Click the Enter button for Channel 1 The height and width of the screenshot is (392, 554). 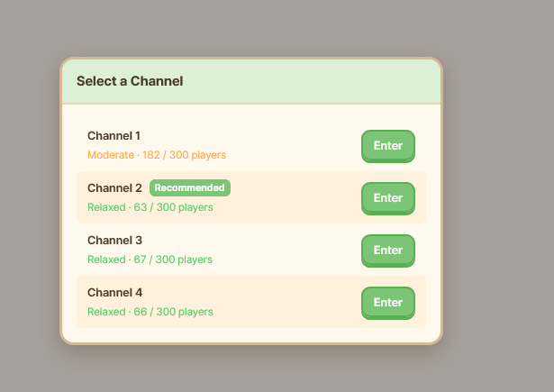(x=388, y=146)
